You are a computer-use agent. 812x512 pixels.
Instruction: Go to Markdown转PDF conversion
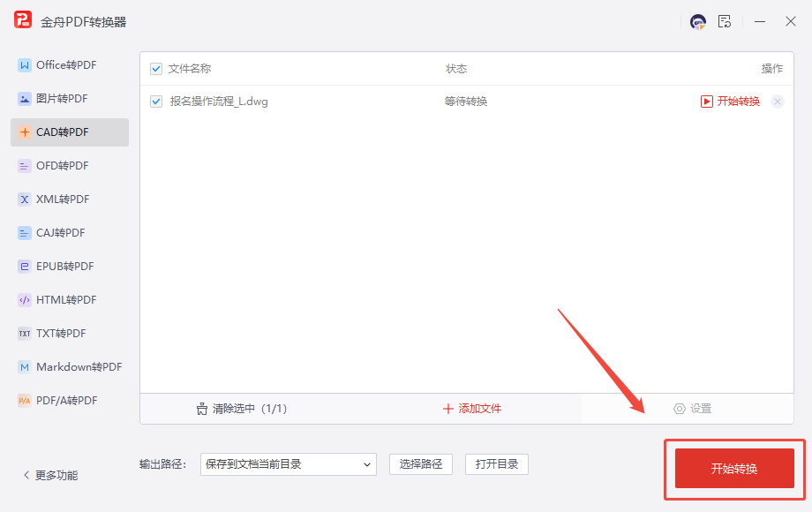point(70,367)
